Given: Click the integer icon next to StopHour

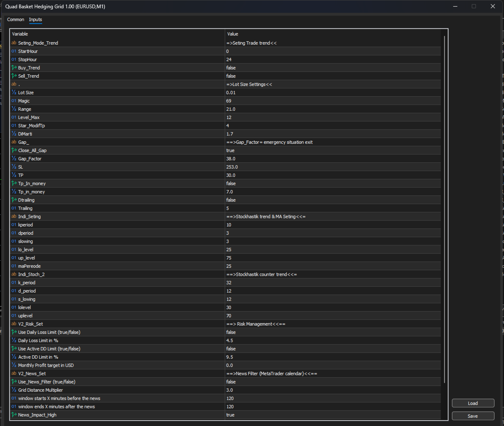Looking at the screenshot, I should 14,59.
